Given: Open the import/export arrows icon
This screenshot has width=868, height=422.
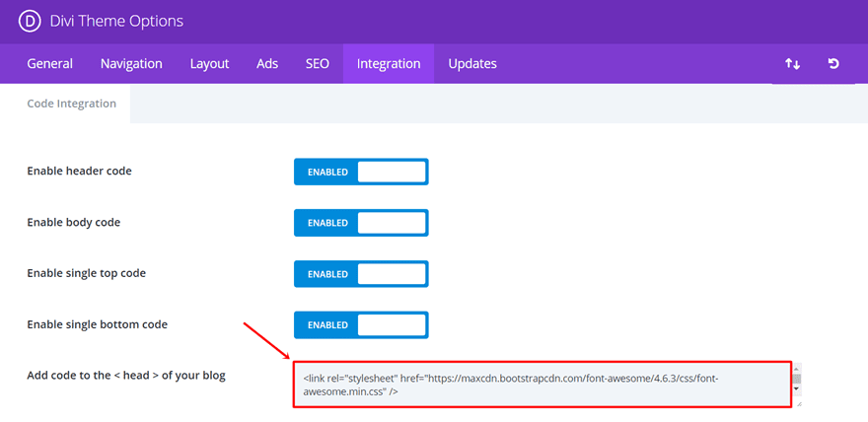Looking at the screenshot, I should [x=792, y=64].
